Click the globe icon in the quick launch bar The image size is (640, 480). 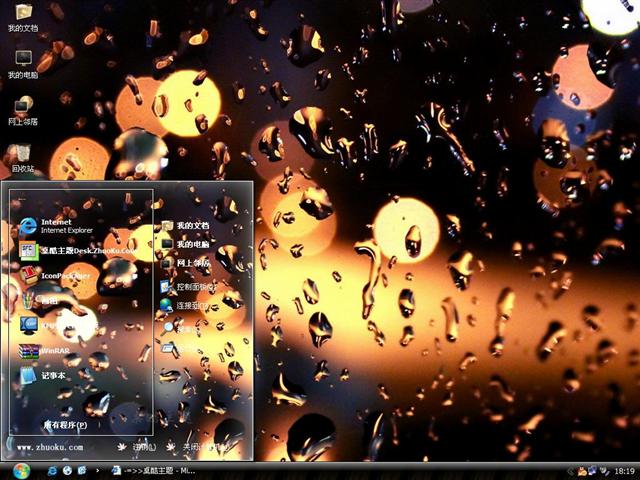(x=67, y=471)
